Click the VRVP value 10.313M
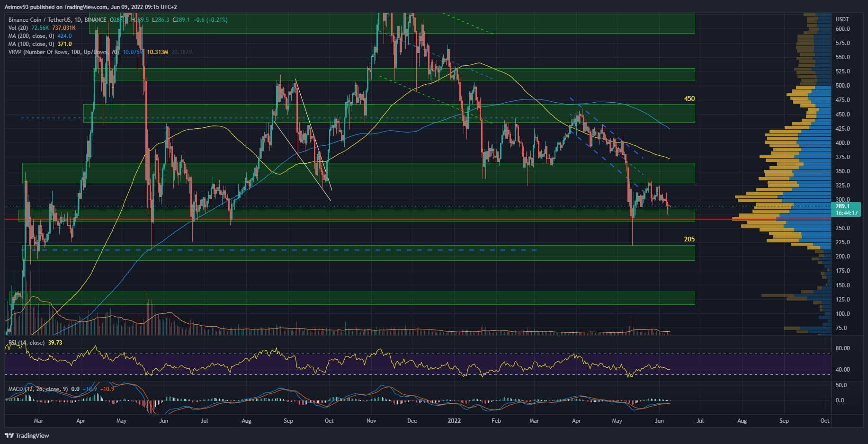 pyautogui.click(x=158, y=52)
